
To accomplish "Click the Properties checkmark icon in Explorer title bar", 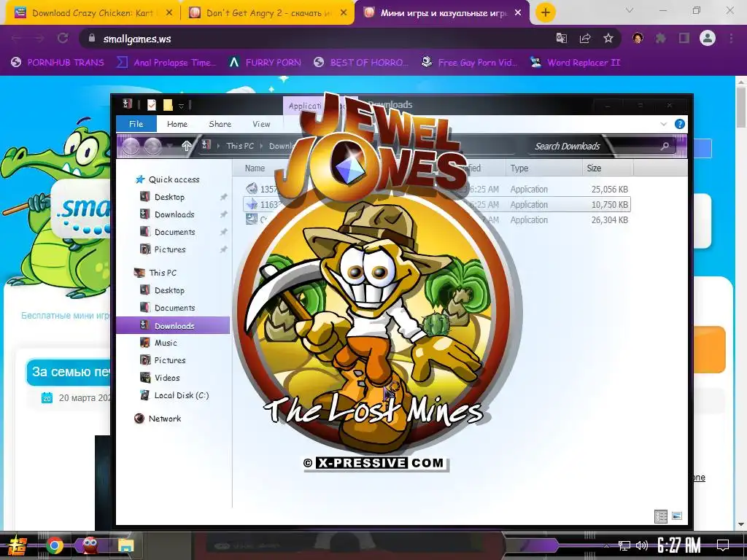I will (x=152, y=105).
